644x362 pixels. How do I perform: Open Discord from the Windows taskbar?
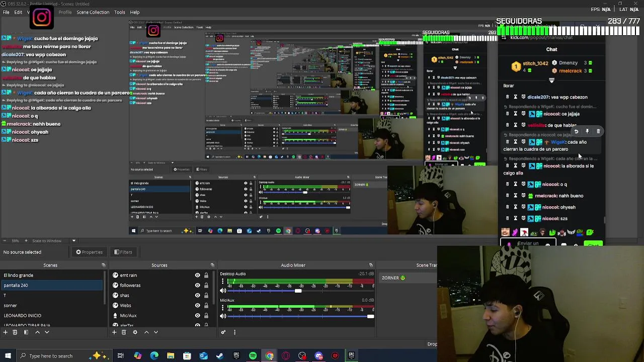click(x=319, y=356)
